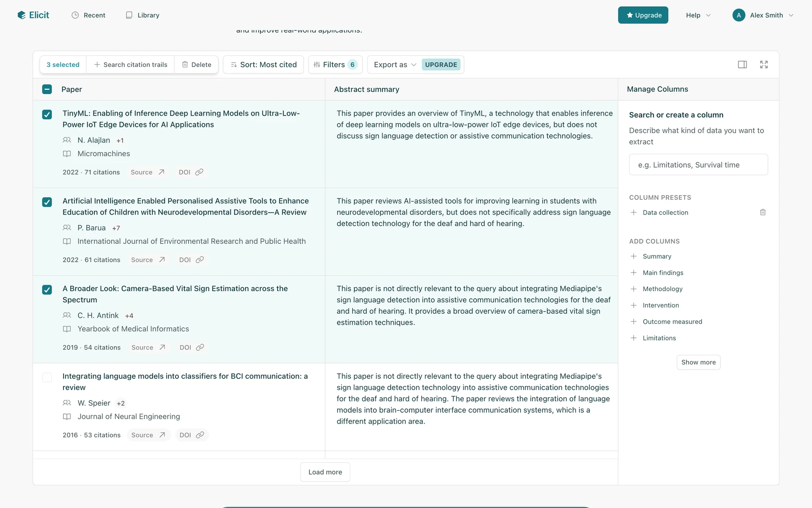Open the Export as dropdown
The height and width of the screenshot is (508, 812).
[x=395, y=64]
